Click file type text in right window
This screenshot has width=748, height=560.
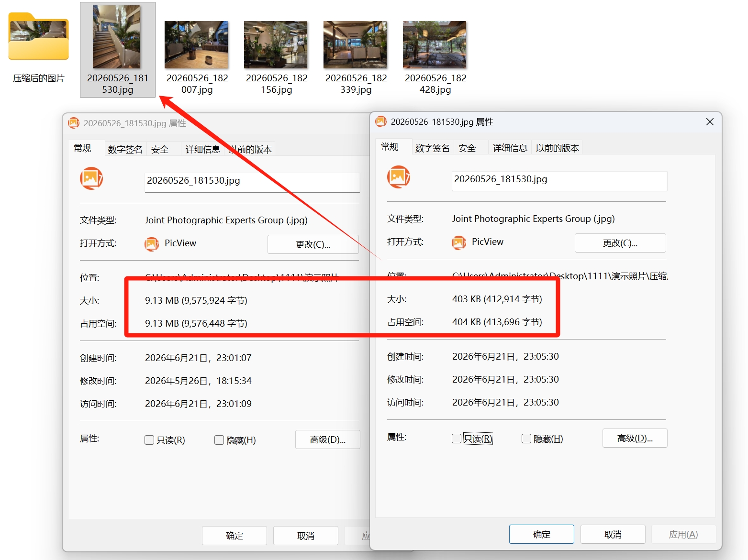533,219
